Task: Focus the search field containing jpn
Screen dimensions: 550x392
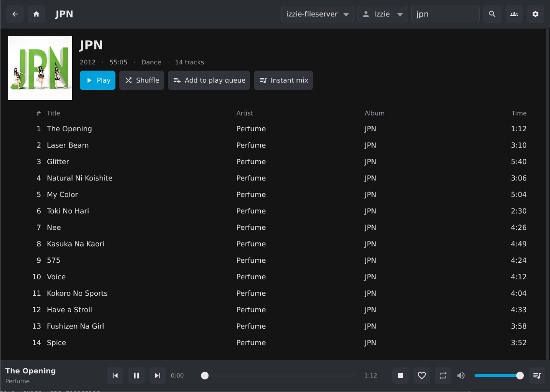Action: pos(445,14)
